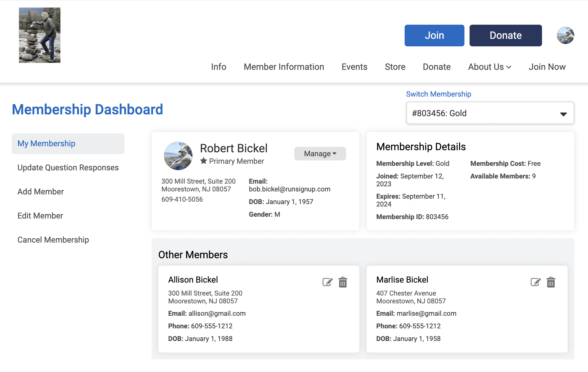This screenshot has height=372, width=588.
Task: Open the Member Information menu item
Action: pos(284,67)
